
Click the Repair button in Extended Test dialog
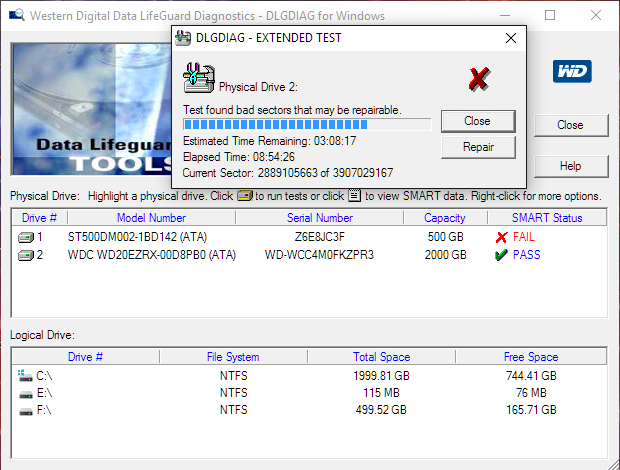click(478, 147)
